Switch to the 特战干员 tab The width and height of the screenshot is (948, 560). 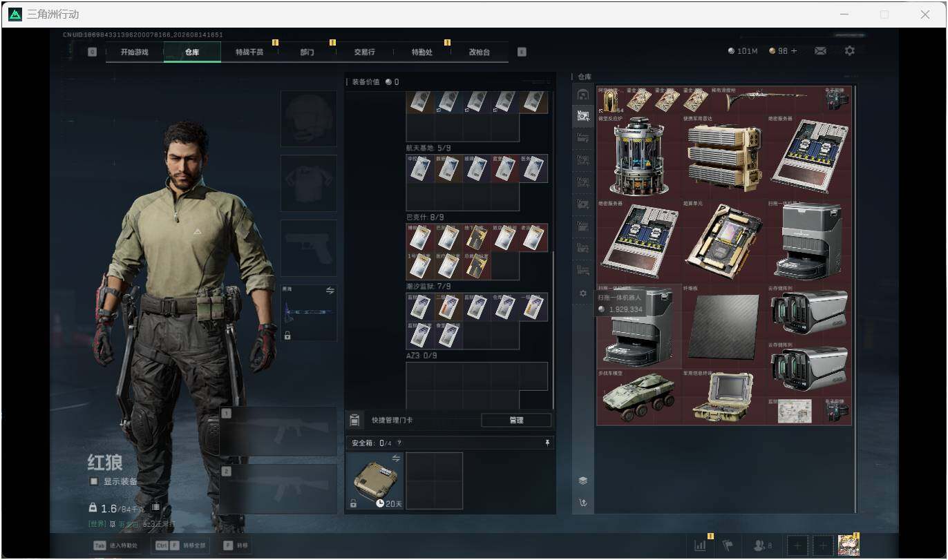tap(249, 52)
